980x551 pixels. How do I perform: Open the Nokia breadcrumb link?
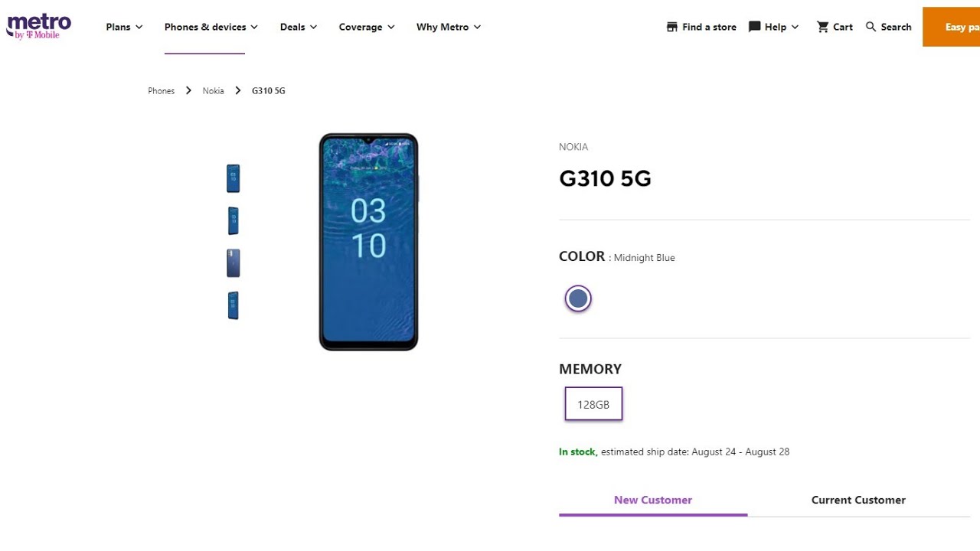tap(213, 90)
